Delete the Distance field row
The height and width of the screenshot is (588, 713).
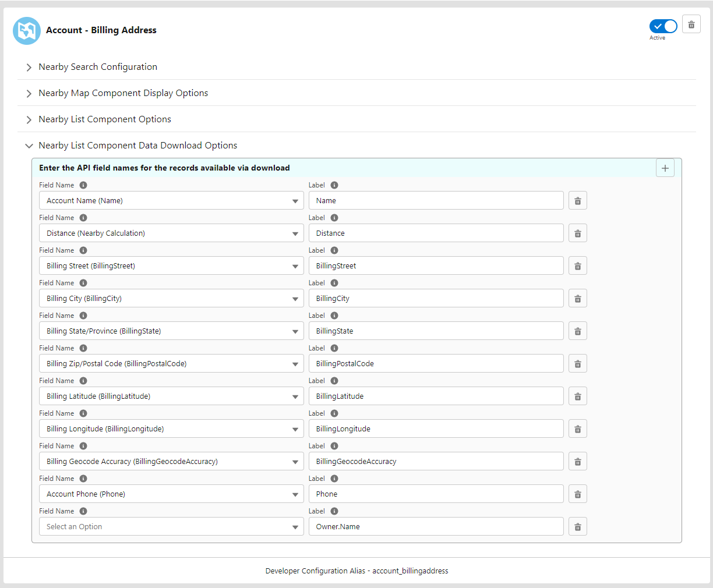pos(577,233)
